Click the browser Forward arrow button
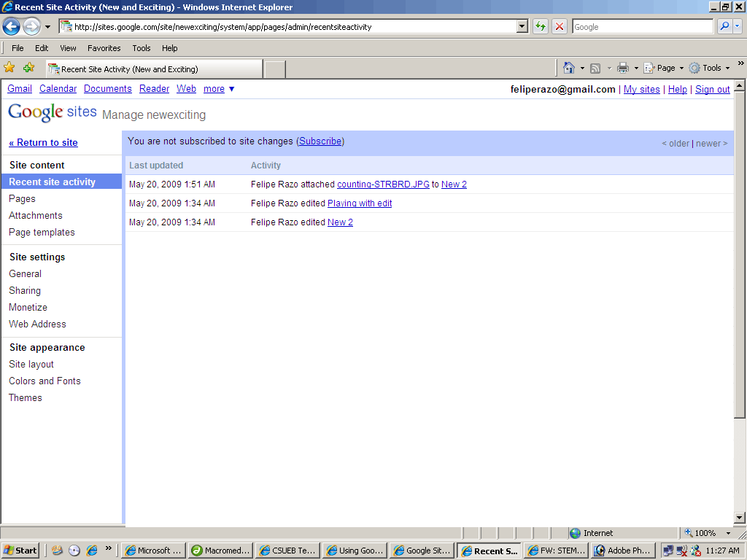 pos(32,27)
